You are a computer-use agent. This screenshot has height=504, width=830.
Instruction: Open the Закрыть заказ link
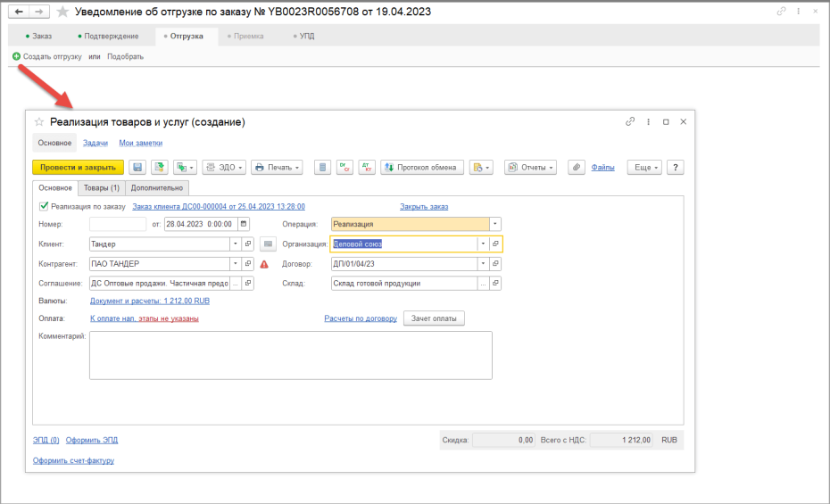point(424,207)
